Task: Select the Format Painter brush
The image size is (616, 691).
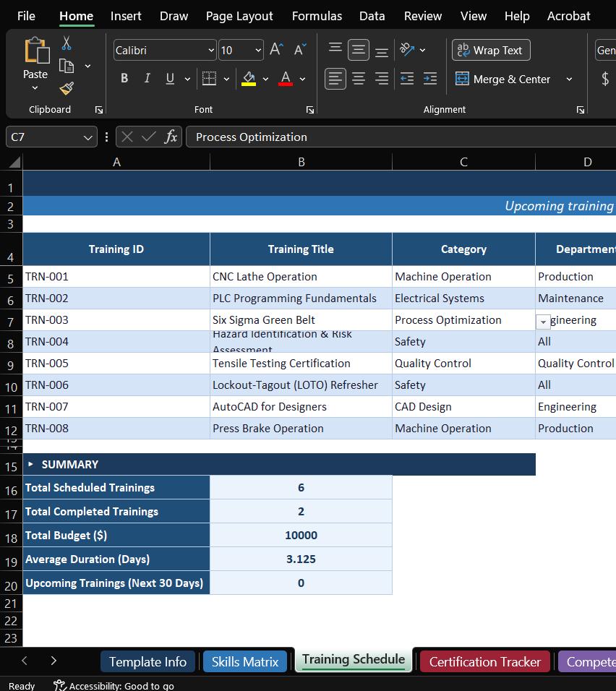Action: coord(67,89)
